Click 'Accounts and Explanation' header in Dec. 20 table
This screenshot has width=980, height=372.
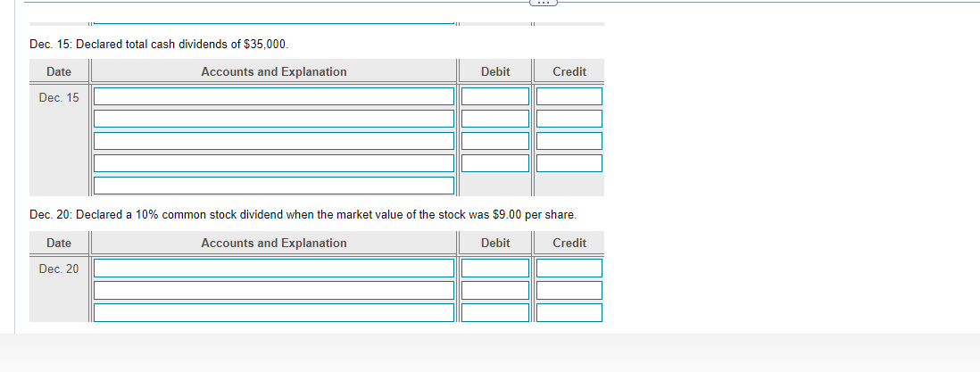pos(274,244)
